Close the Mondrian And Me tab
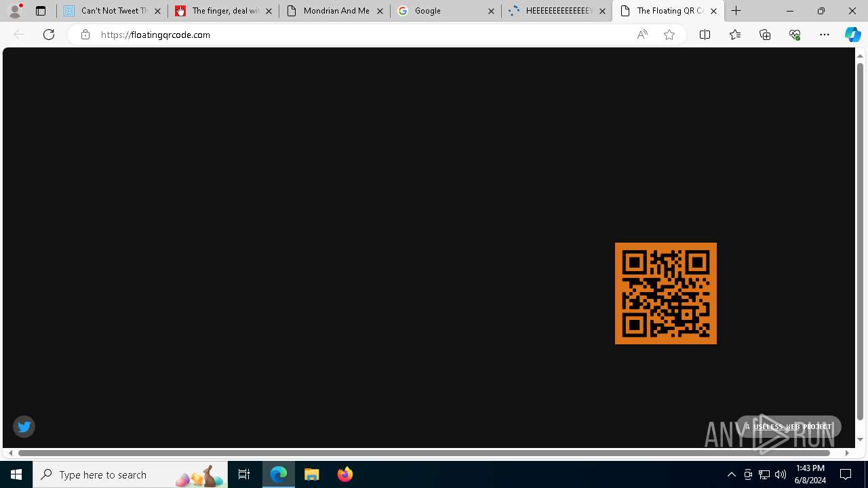 click(380, 11)
